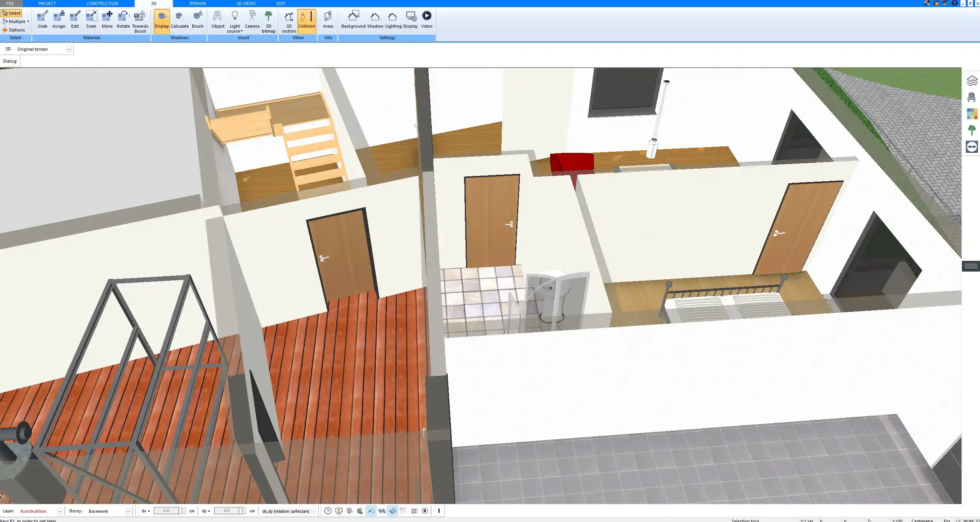The height and width of the screenshot is (522, 980).
Task: Open the 3D section tool
Action: [x=289, y=22]
